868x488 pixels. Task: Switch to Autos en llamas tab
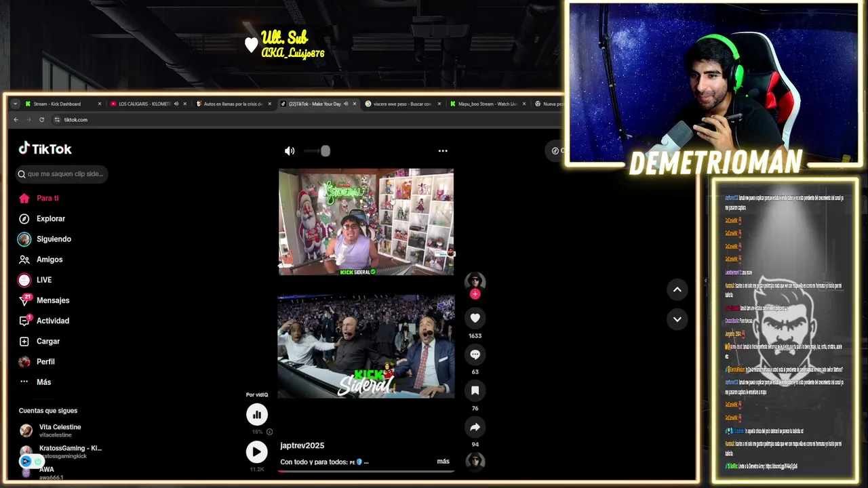click(x=233, y=104)
